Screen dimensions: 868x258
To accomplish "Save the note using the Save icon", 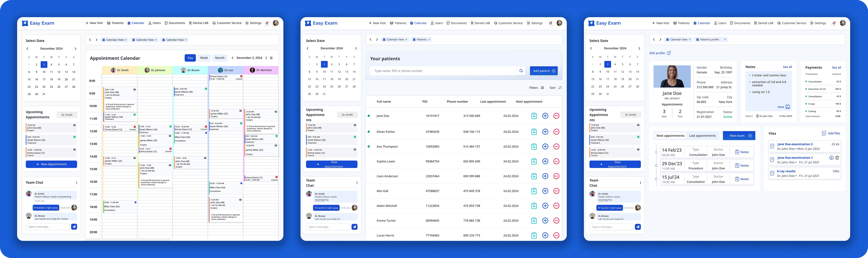I will point(788,107).
